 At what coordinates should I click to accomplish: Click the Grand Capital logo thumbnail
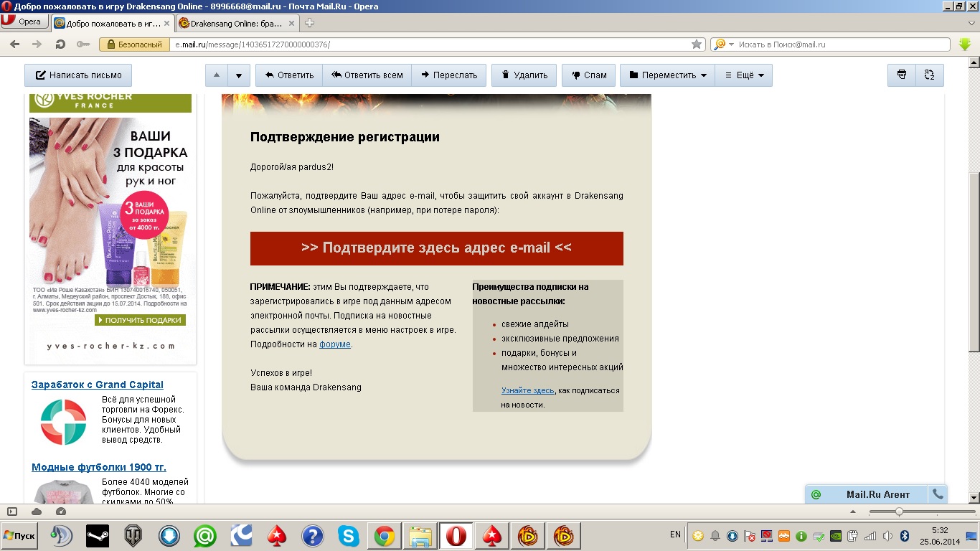click(x=63, y=422)
